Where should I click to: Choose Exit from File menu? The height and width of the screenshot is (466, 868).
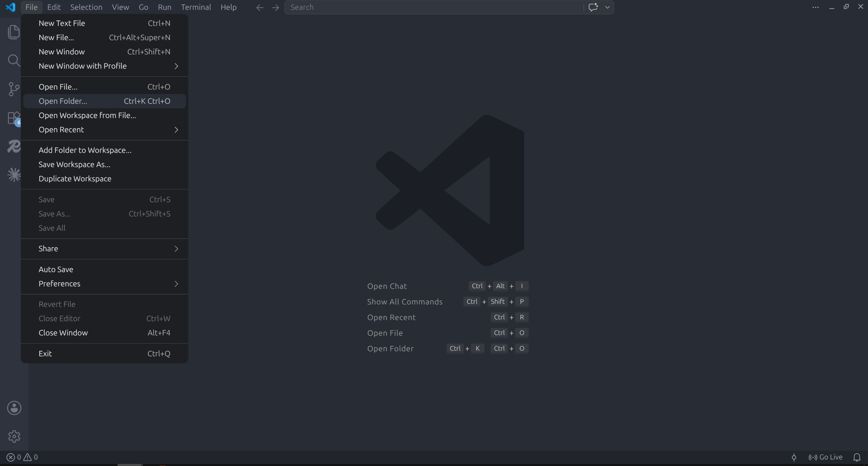click(104, 354)
